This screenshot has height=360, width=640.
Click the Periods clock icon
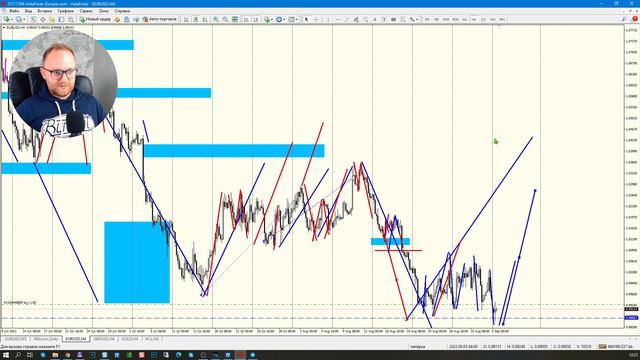tap(279, 19)
